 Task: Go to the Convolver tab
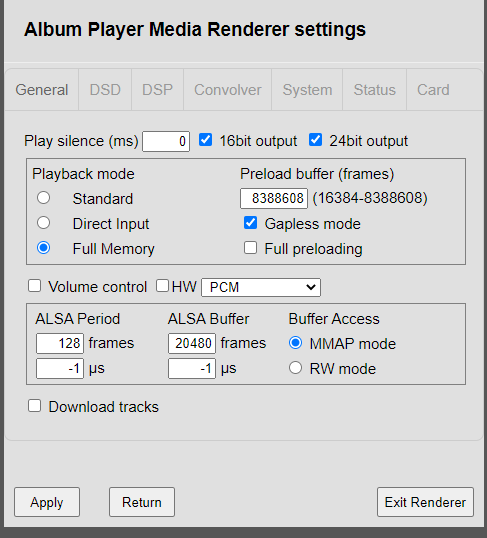tap(228, 90)
